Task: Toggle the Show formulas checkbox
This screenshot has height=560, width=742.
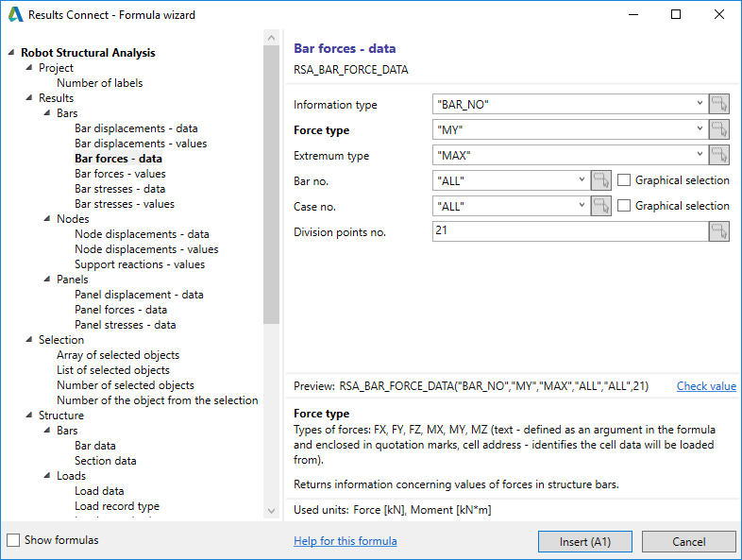Action: tap(13, 540)
